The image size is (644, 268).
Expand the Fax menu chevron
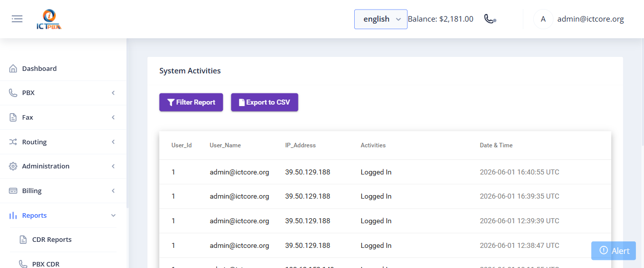point(113,117)
